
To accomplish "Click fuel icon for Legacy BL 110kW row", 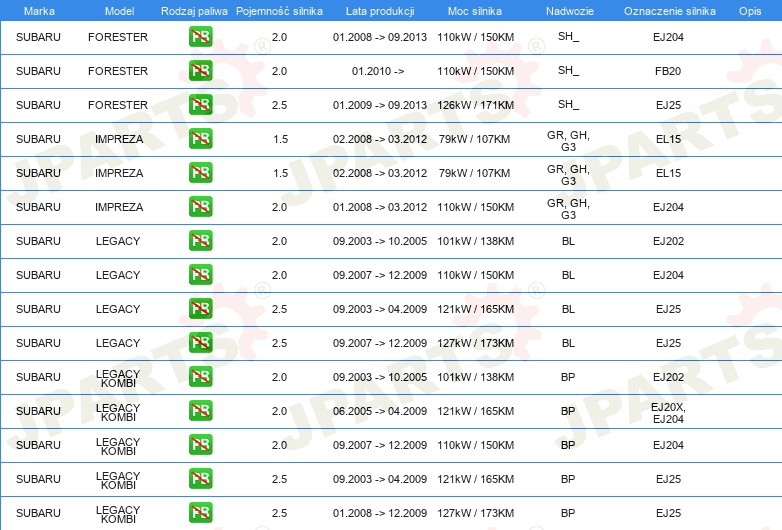I will tap(200, 275).
